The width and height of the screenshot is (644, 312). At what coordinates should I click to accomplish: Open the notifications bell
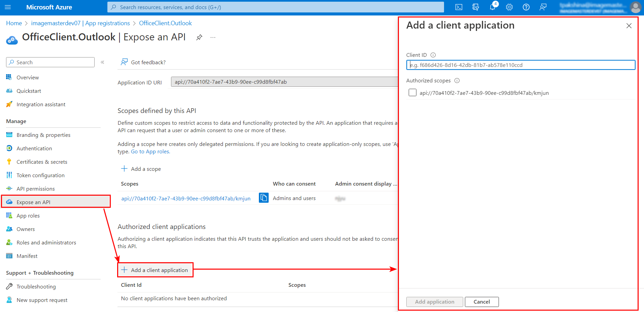pyautogui.click(x=493, y=7)
